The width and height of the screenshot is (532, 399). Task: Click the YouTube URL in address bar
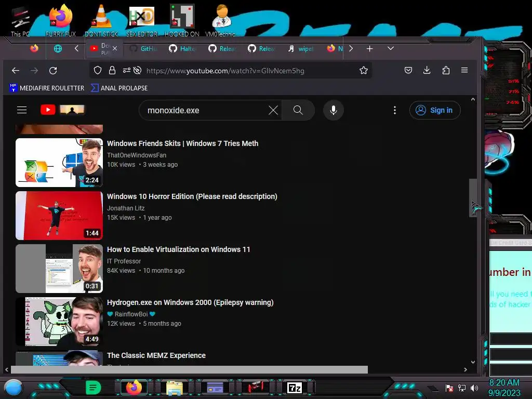pyautogui.click(x=225, y=71)
